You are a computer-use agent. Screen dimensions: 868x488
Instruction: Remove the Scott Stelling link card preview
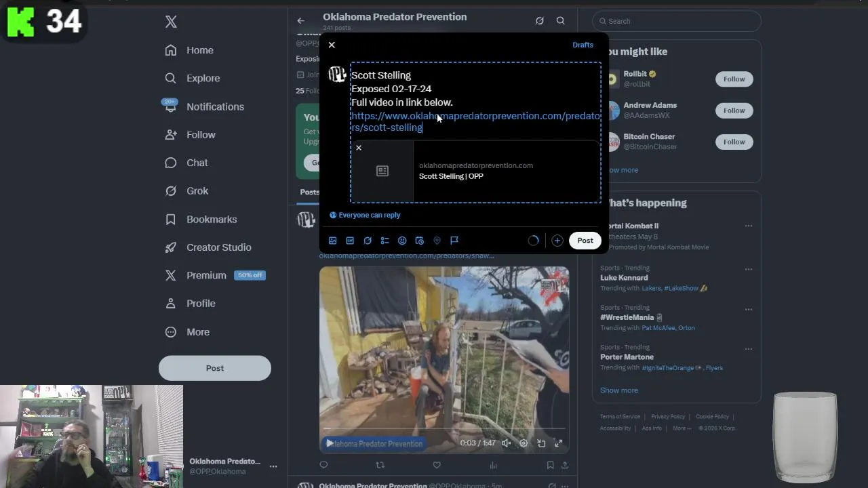coord(359,148)
